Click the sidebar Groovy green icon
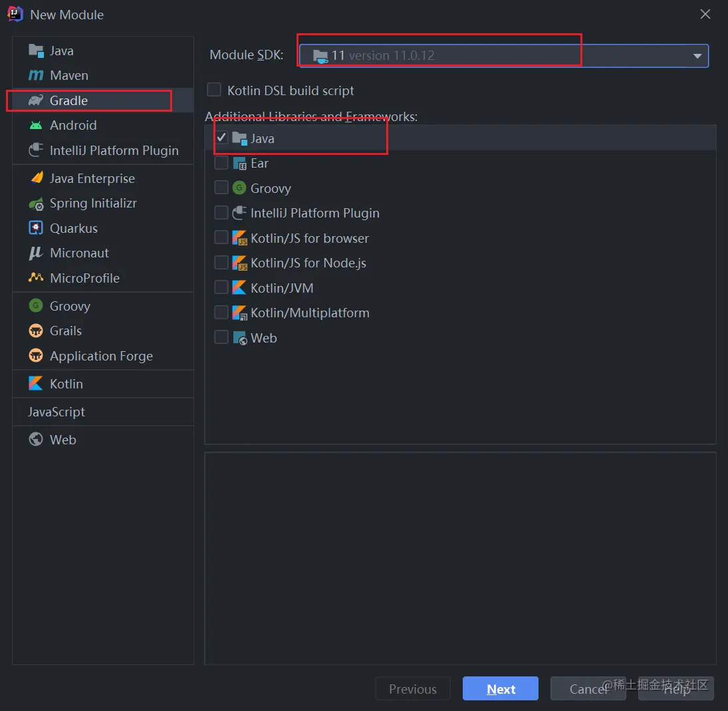This screenshot has width=728, height=711. coord(36,305)
